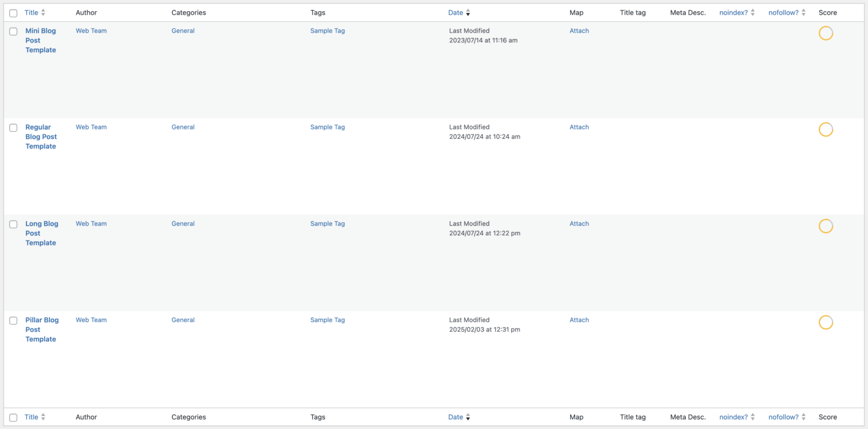Image resolution: width=868 pixels, height=429 pixels.
Task: Click SEO score circle for Long Blog Post Template
Action: click(826, 226)
